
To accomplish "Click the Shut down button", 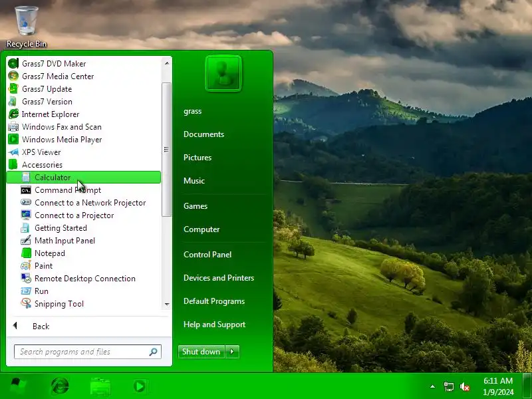I will click(201, 352).
